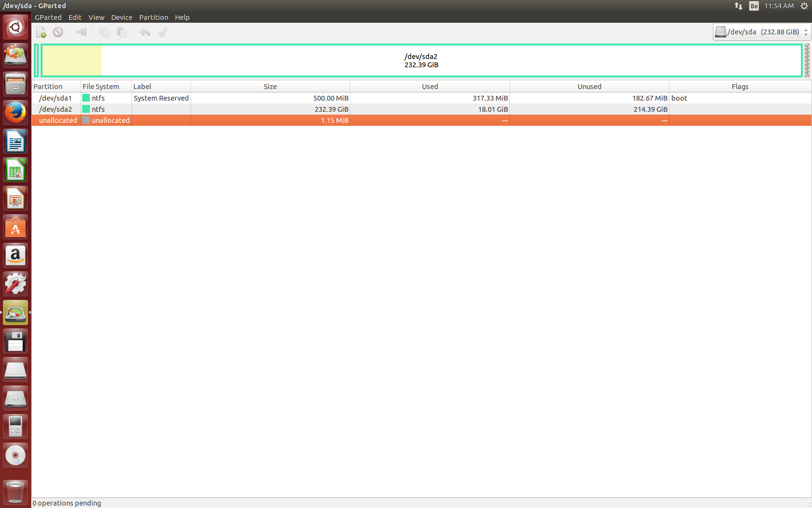The image size is (812, 508).
Task: Create a new partition with the New toolbar icon
Action: pyautogui.click(x=41, y=32)
